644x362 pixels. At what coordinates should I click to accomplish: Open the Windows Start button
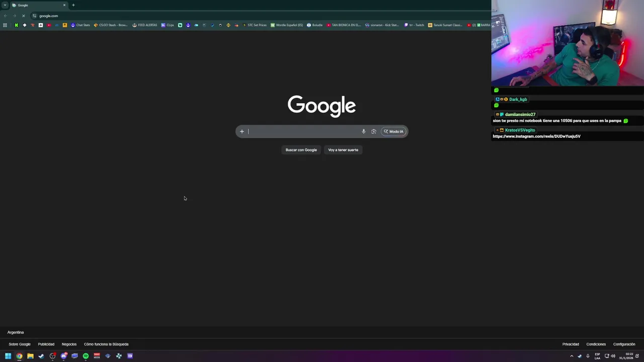point(8,356)
